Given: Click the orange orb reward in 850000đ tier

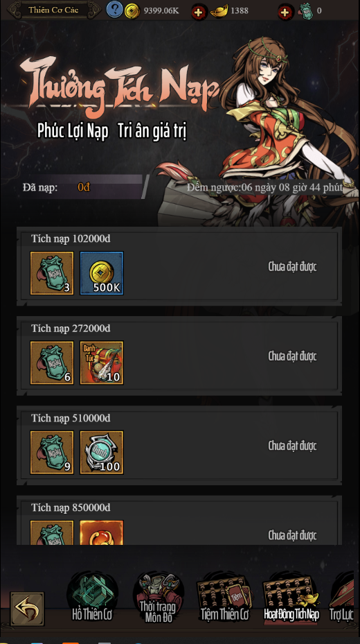Looking at the screenshot, I should coord(102,532).
